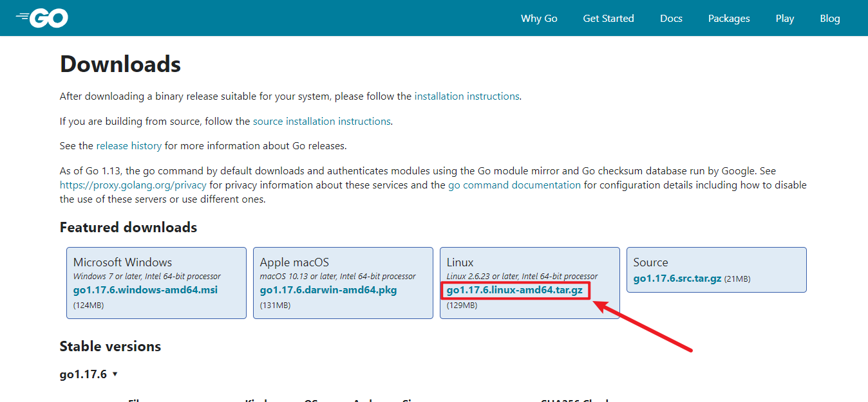Click the (131MB) size under macOS download
This screenshot has height=402, width=868.
click(275, 305)
